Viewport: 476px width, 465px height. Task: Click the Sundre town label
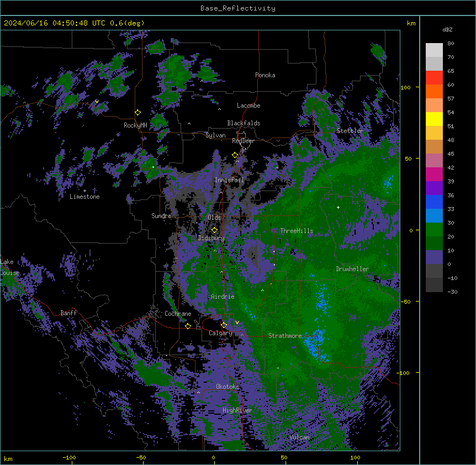point(161,216)
